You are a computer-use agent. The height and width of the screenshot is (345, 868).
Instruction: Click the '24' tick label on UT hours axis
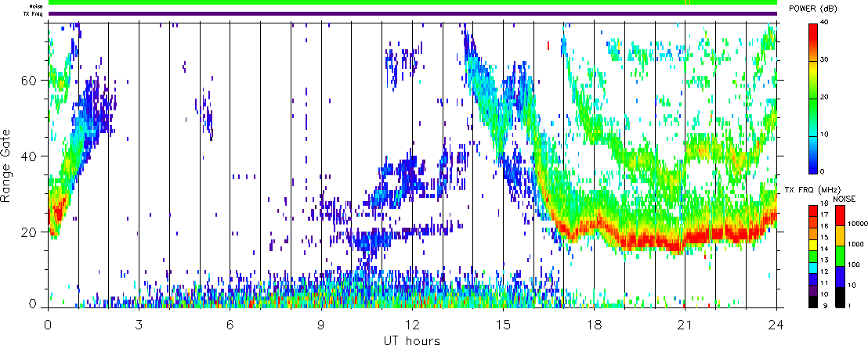tap(776, 324)
